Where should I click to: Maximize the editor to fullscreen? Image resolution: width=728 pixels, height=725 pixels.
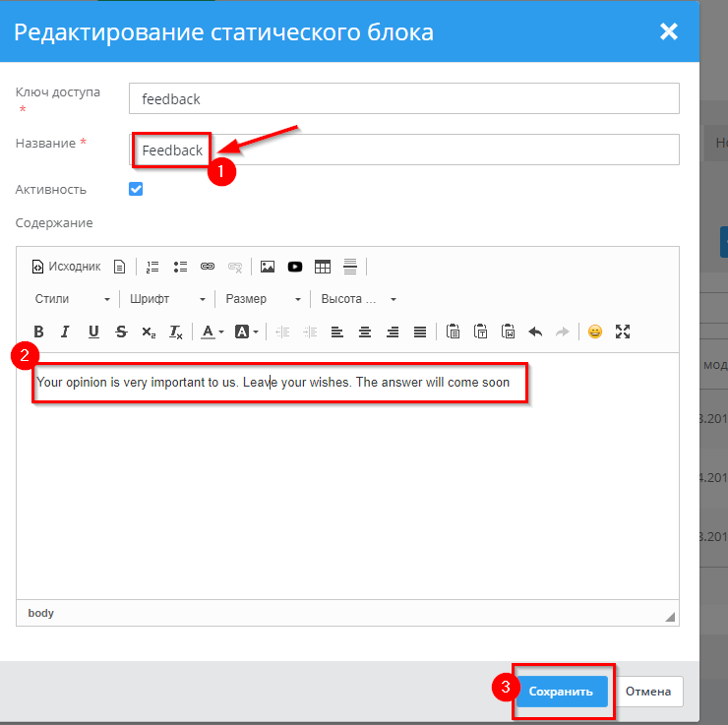click(x=622, y=332)
